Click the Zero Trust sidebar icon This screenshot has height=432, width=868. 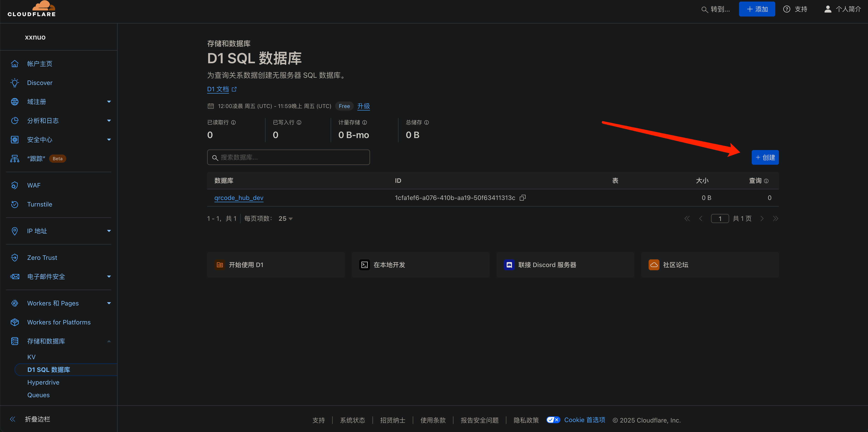point(14,258)
